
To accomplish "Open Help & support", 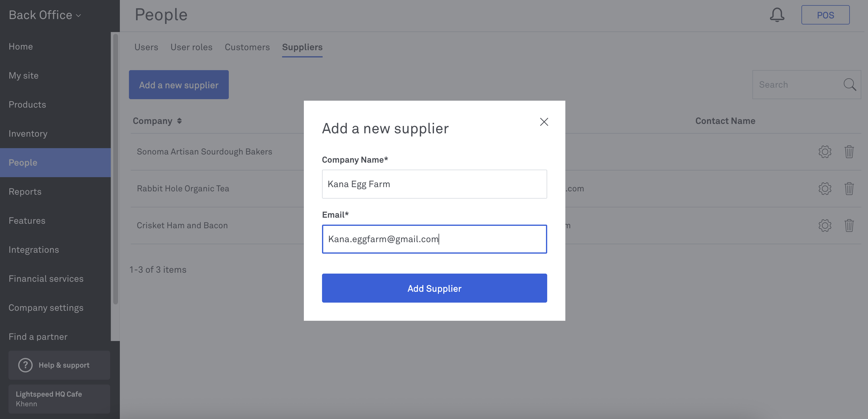I will [59, 365].
